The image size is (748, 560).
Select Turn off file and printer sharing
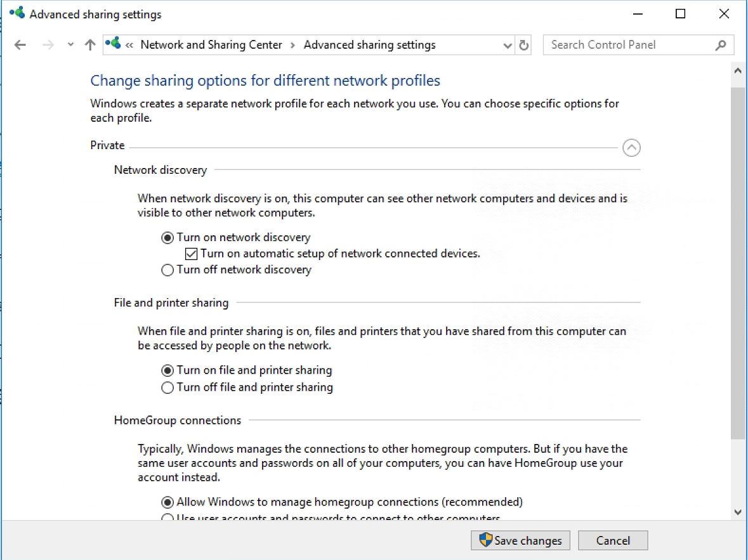167,387
